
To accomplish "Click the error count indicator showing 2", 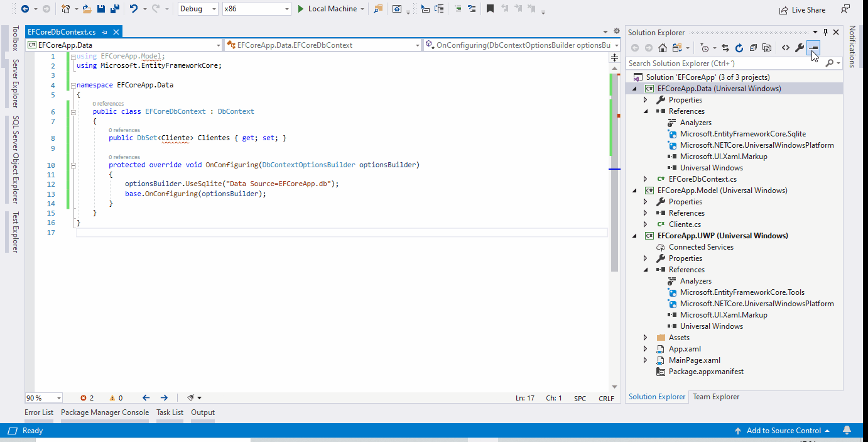I will click(87, 398).
